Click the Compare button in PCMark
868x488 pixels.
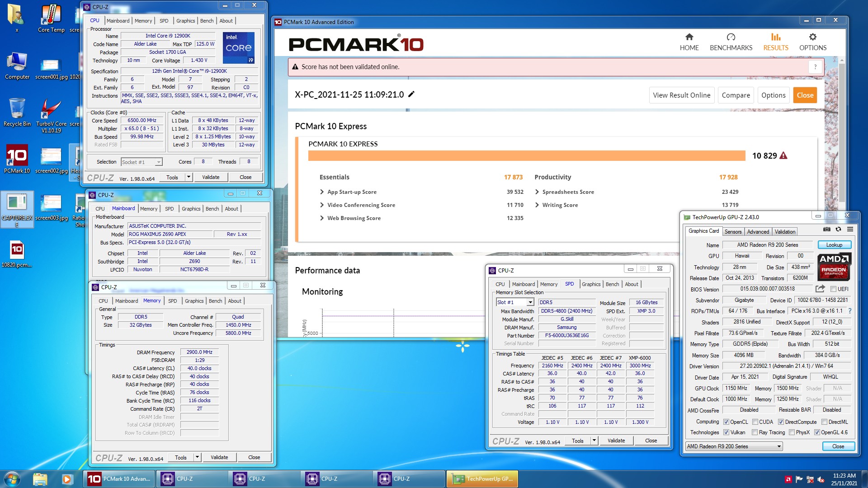pyautogui.click(x=736, y=95)
